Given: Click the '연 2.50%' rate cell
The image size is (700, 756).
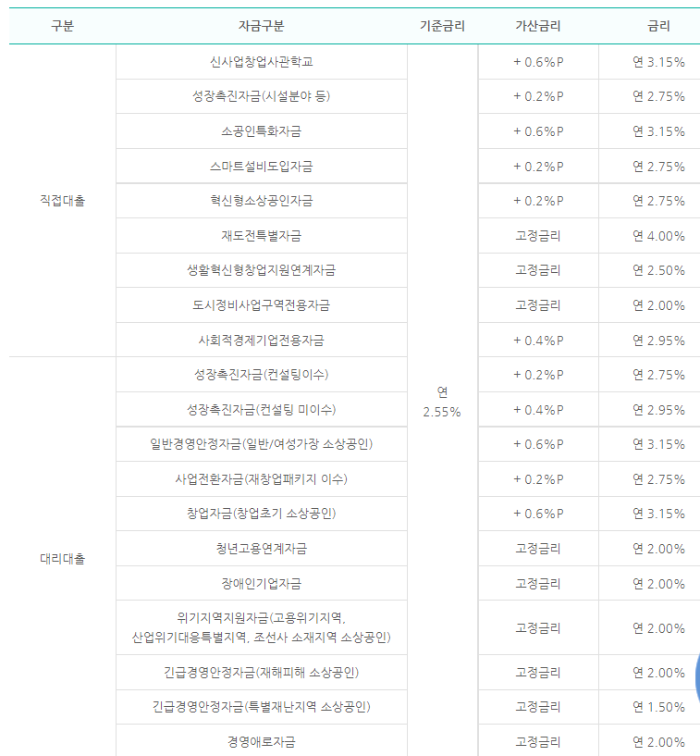Looking at the screenshot, I should pyautogui.click(x=658, y=270).
